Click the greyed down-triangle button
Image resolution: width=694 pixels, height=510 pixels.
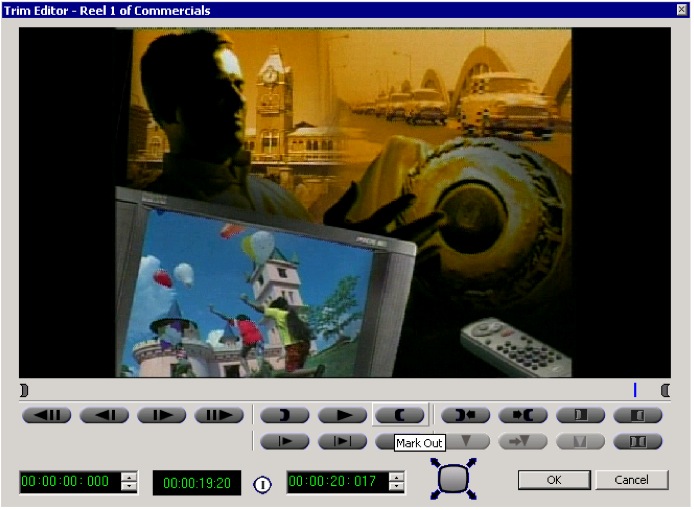coord(467,441)
